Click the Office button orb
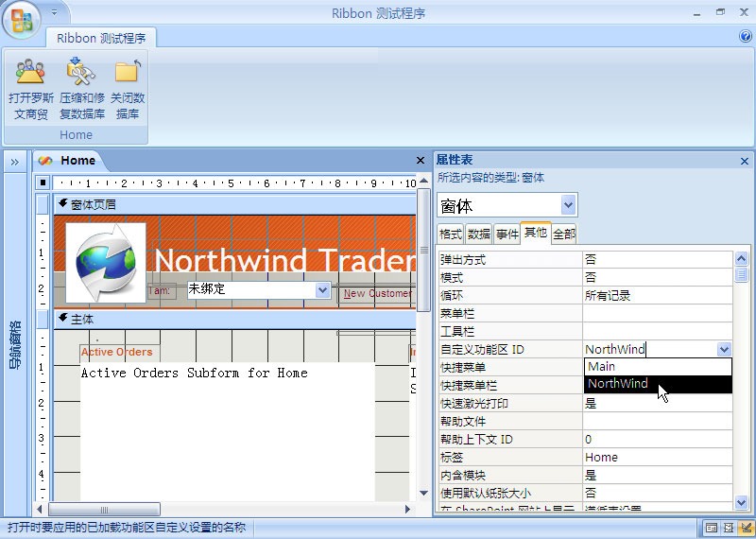Image resolution: width=756 pixels, height=539 pixels. [21, 20]
